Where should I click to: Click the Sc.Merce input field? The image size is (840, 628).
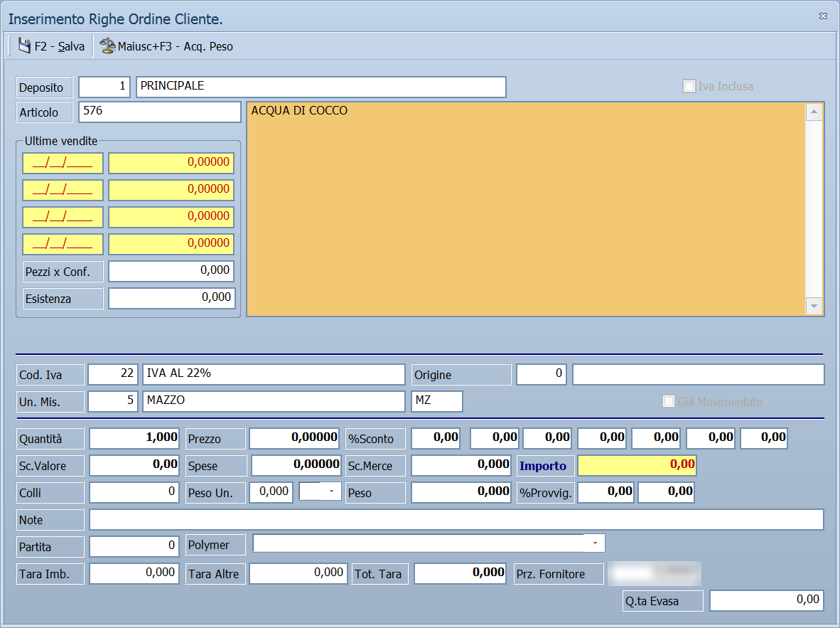click(461, 465)
